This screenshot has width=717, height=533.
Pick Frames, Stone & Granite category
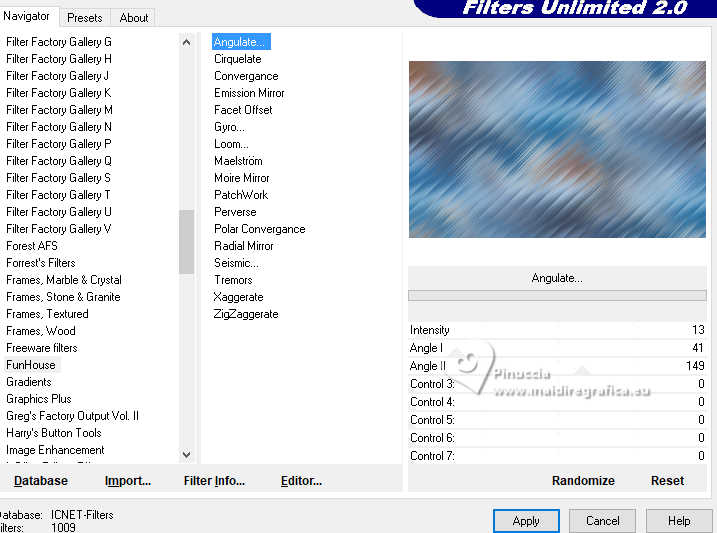(x=63, y=297)
